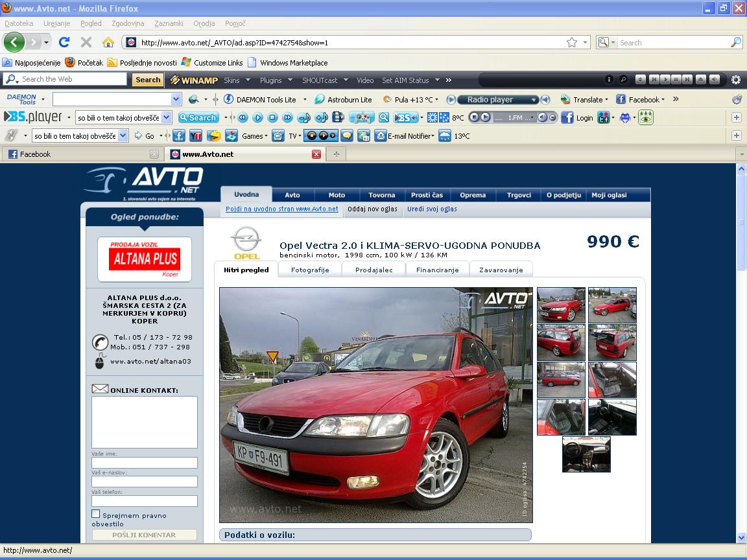Click the TV set icon

click(x=278, y=136)
